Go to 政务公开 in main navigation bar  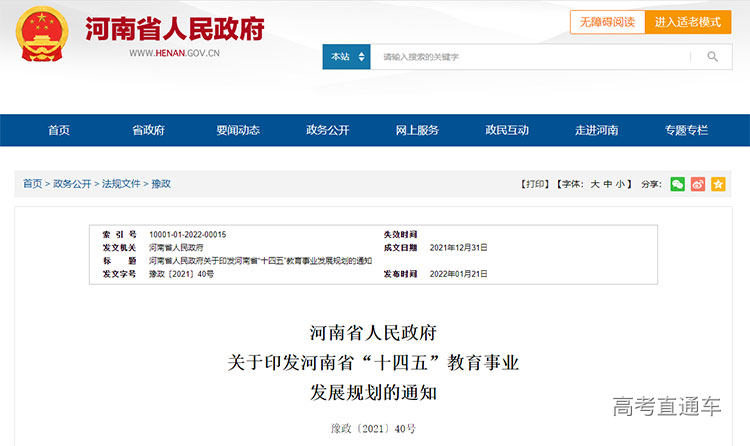click(x=327, y=130)
